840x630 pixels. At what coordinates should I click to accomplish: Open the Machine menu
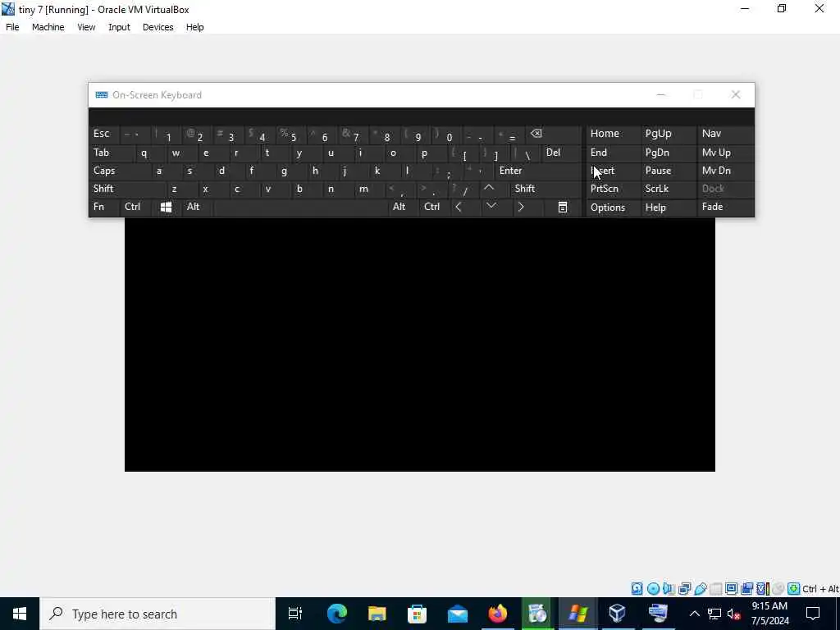click(x=48, y=27)
